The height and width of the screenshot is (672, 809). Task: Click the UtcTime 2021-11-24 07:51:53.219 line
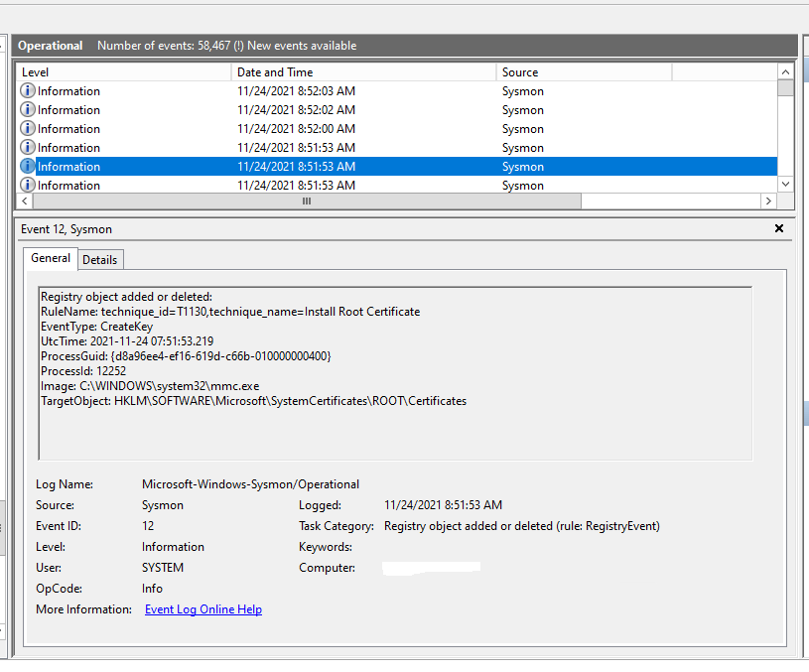[127, 341]
